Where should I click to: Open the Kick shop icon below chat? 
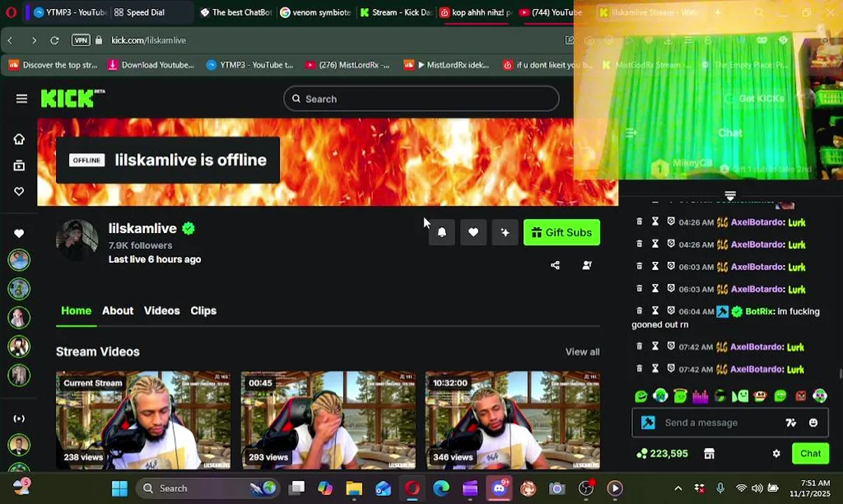click(x=709, y=454)
